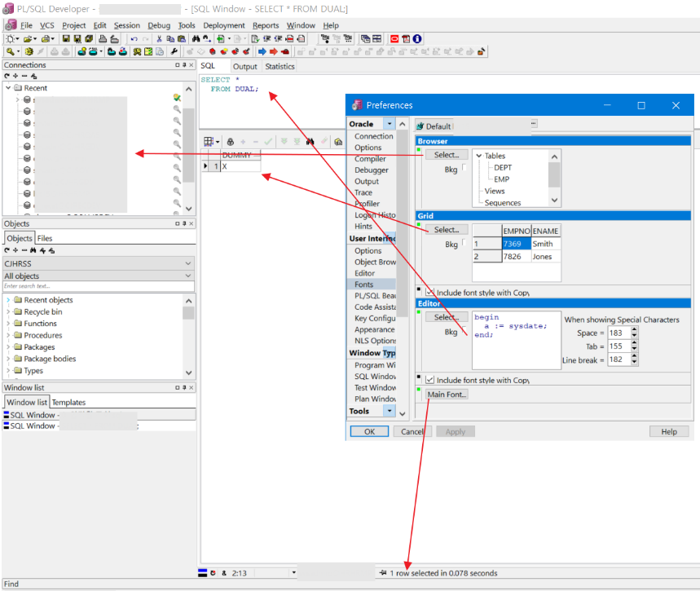The height and width of the screenshot is (591, 700).
Task: Click the blue right arrow toolbar icon
Action: [262, 52]
